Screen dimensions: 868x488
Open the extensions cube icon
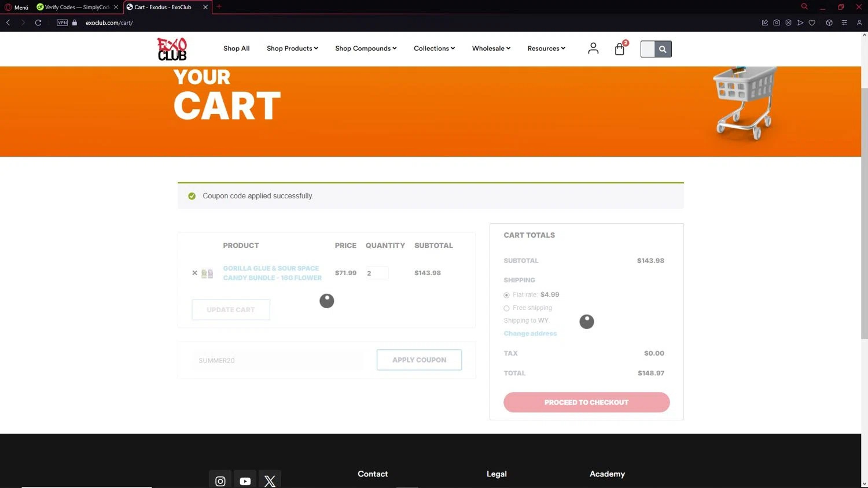[x=829, y=23]
